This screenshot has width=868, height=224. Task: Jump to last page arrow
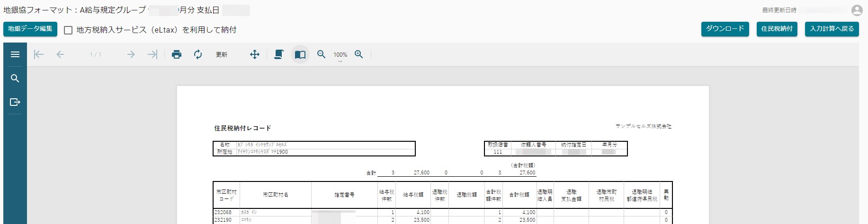pos(152,54)
